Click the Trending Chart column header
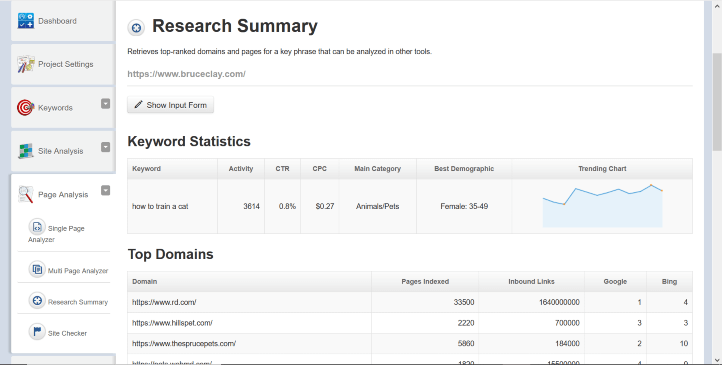Screen dimensions: 722x365 click(x=602, y=169)
